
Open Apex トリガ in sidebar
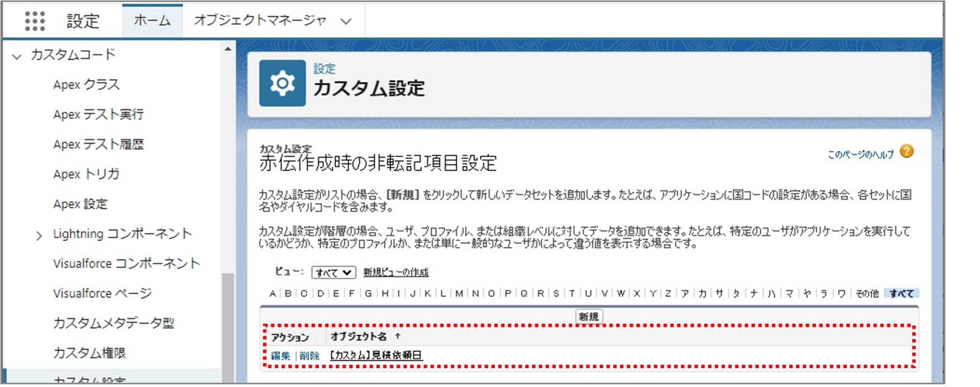(87, 174)
